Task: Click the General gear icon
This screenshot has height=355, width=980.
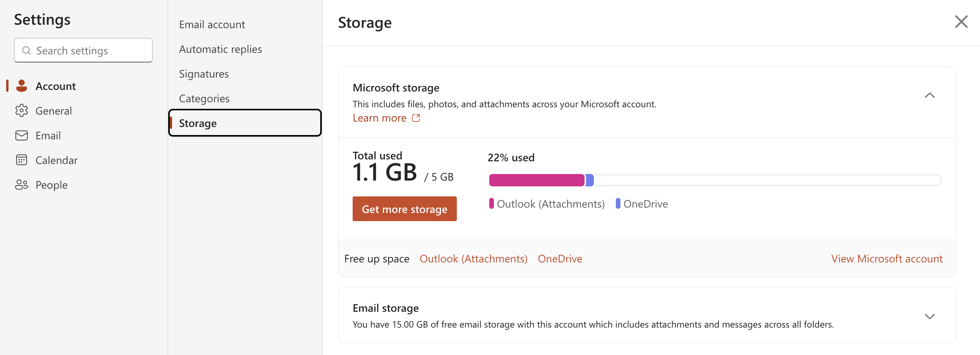Action: pyautogui.click(x=22, y=111)
